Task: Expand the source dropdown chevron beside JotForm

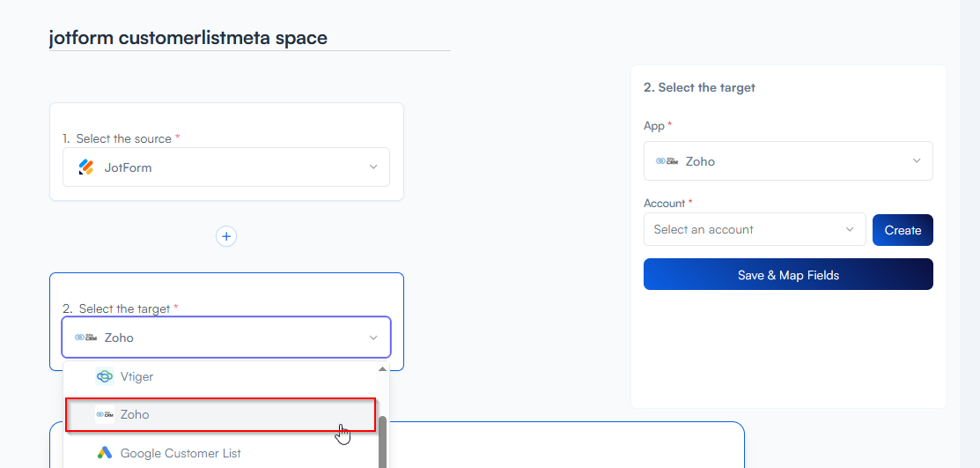Action: [373, 167]
